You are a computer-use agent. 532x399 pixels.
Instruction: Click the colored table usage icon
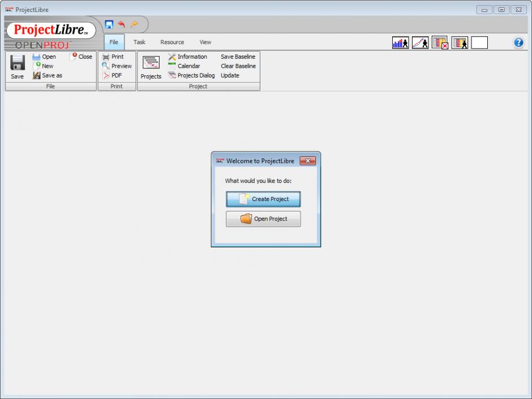[x=460, y=43]
